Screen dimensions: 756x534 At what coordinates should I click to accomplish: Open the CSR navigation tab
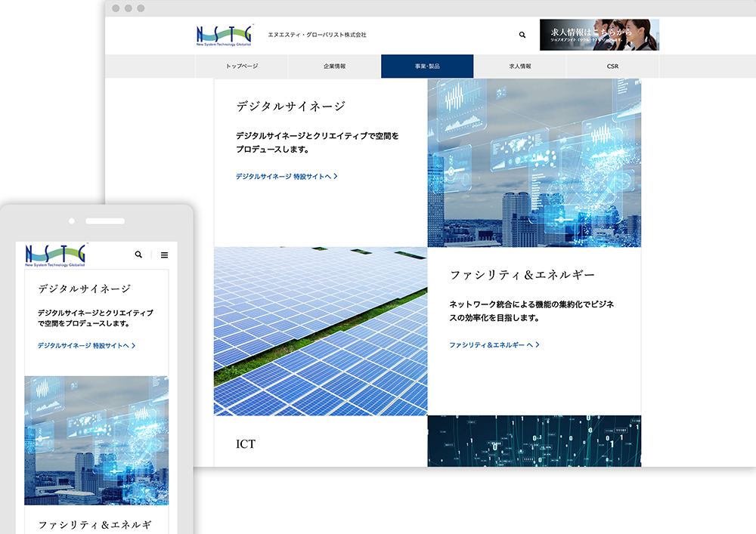(612, 66)
